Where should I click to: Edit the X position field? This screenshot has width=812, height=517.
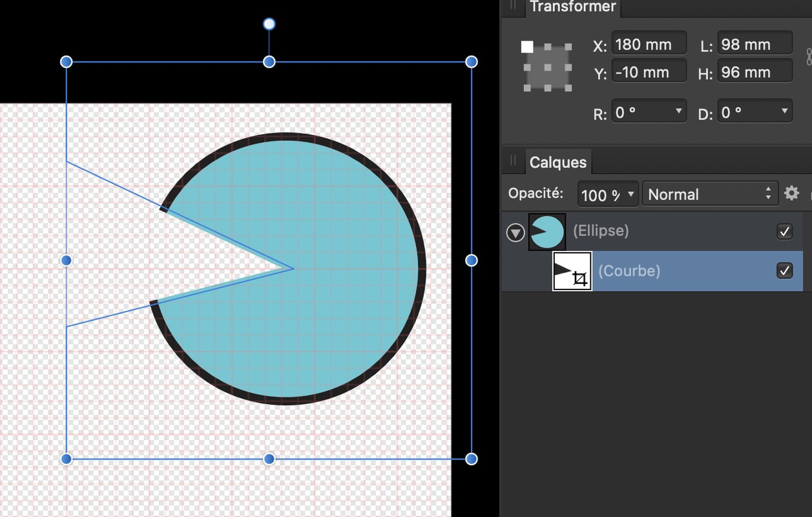(649, 45)
